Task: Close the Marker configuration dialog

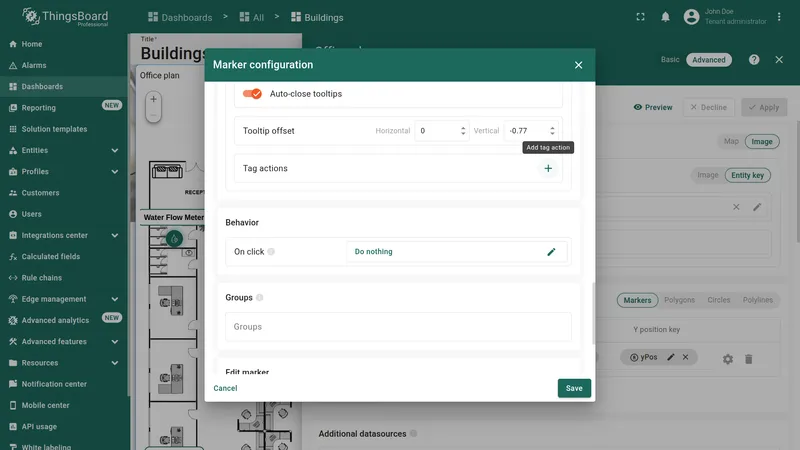Action: pos(578,65)
